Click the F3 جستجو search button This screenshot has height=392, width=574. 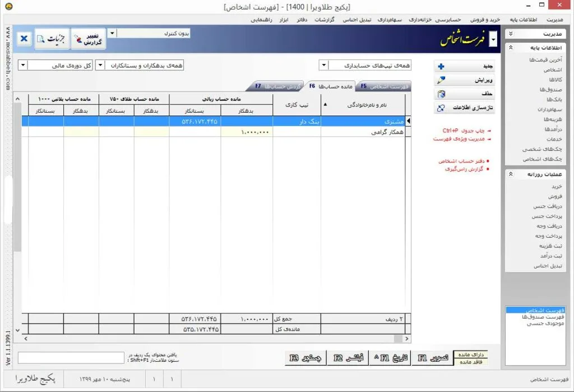point(305,358)
